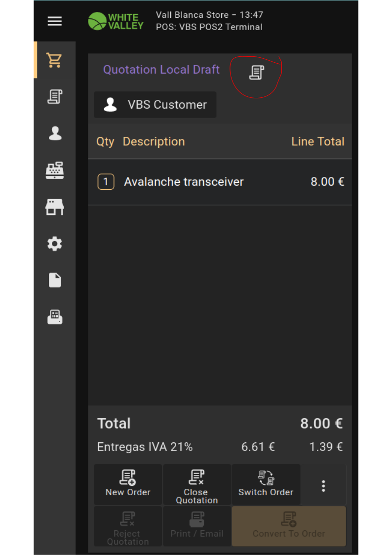Click the Quotation Local Draft title

click(x=161, y=70)
